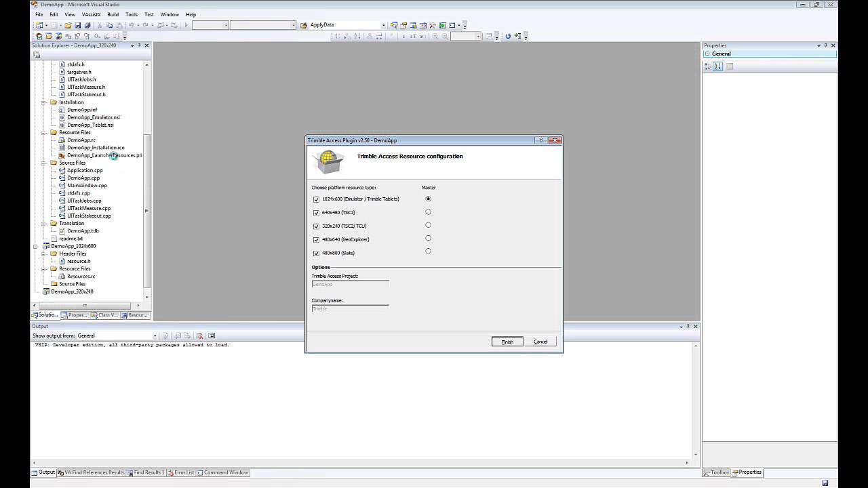Open the File menu
This screenshot has width=868, height=488.
pos(39,14)
